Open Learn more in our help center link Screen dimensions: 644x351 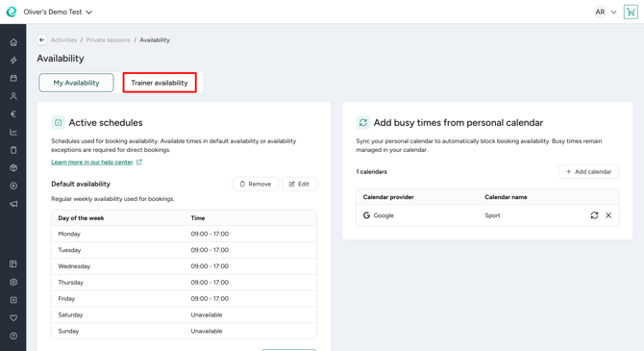click(92, 162)
